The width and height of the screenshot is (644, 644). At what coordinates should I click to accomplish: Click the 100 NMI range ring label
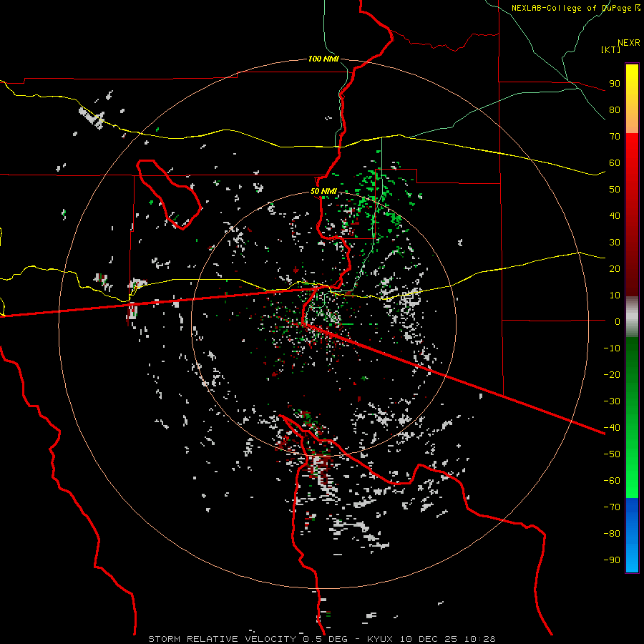323,59
